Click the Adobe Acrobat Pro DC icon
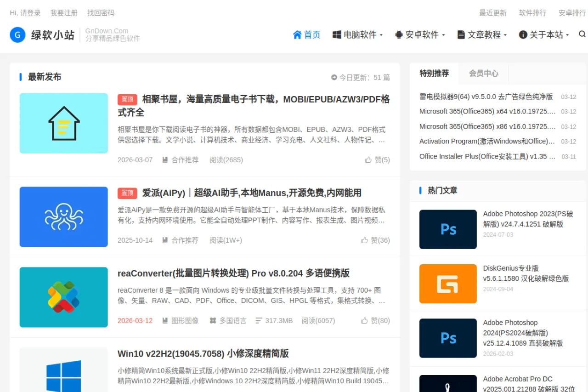Viewport: 588px width, 392px height. [x=447, y=385]
